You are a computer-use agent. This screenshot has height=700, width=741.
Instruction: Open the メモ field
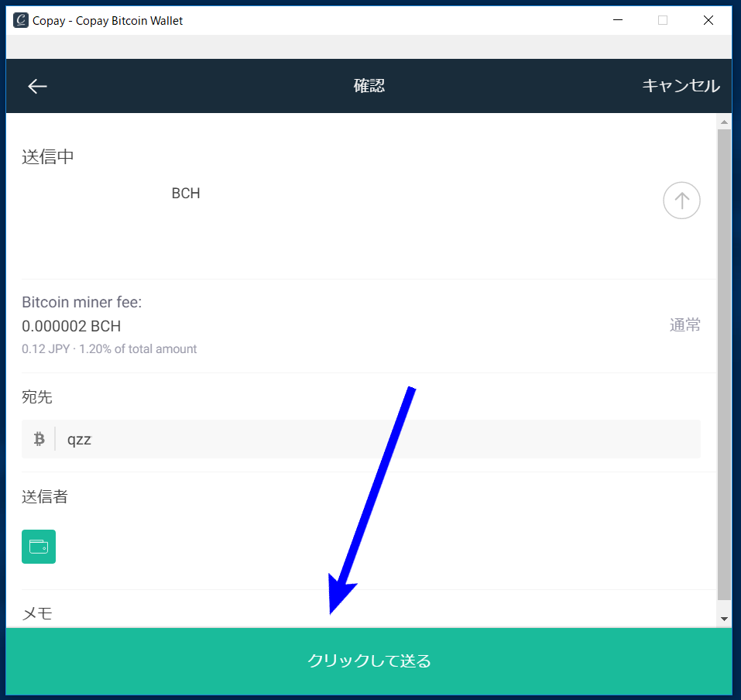pos(37,613)
